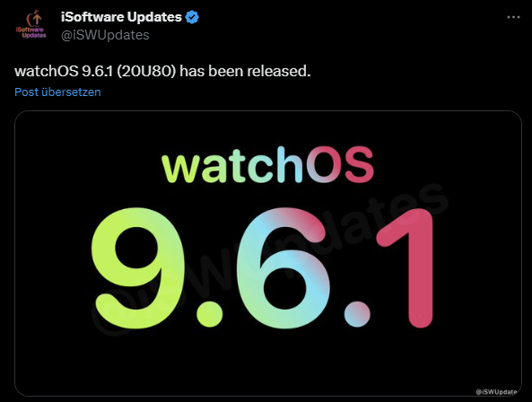The height and width of the screenshot is (402, 532).
Task: Click the small white @iSWUpdates image credit
Action: 497,392
